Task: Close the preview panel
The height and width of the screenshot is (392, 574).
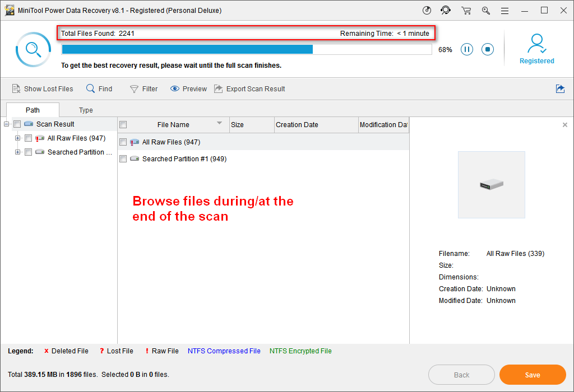Action: point(565,125)
